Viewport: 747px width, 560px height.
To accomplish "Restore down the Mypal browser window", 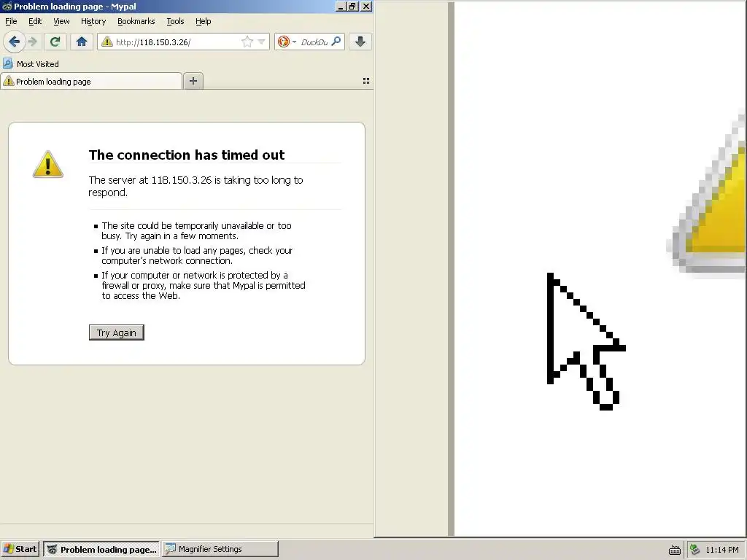I will click(353, 6).
